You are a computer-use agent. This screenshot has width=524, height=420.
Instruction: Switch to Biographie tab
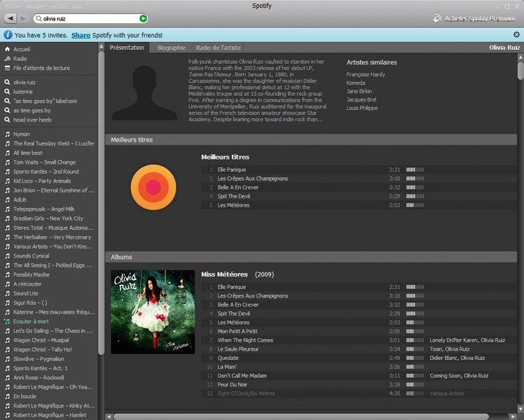point(172,48)
